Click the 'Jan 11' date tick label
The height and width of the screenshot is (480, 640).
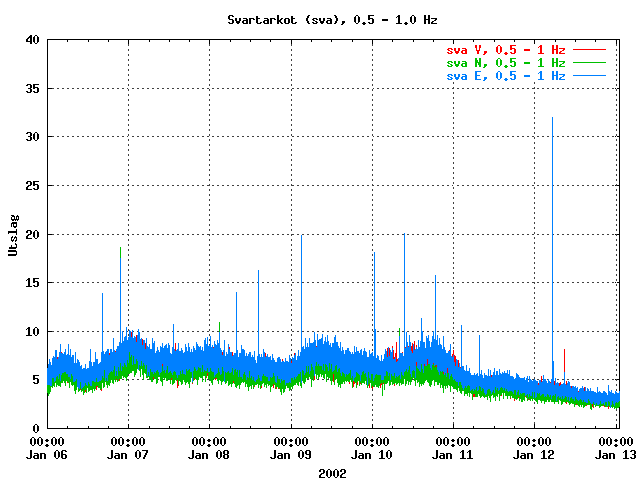[x=453, y=454]
